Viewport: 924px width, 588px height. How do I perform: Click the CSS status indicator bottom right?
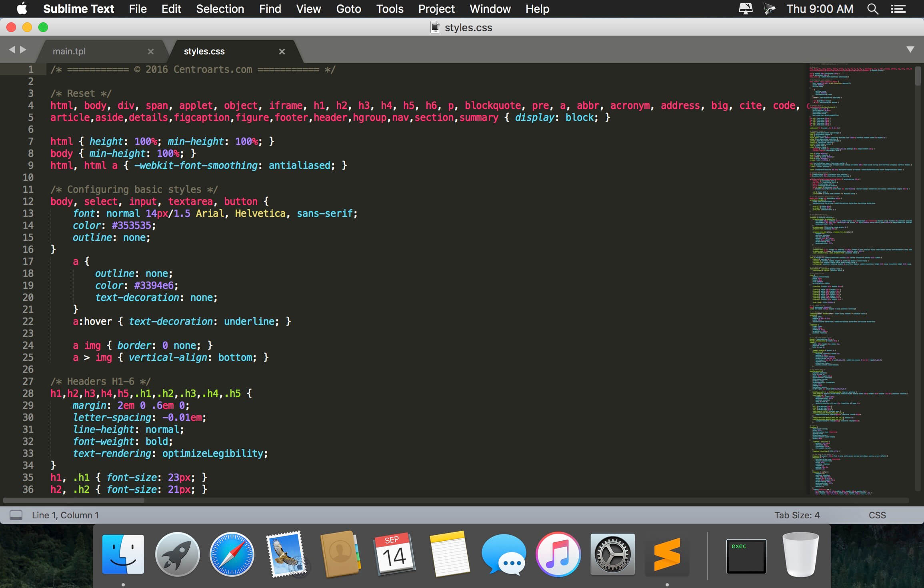880,514
